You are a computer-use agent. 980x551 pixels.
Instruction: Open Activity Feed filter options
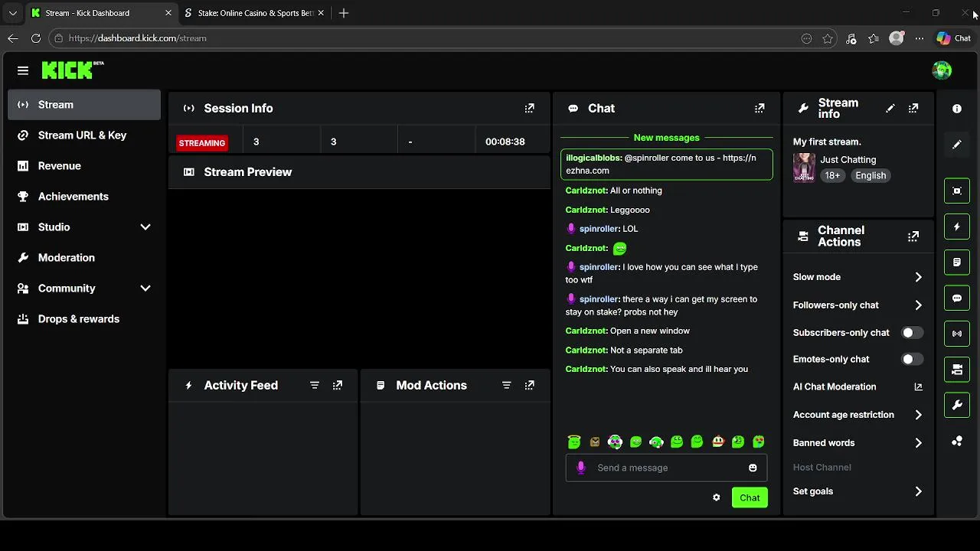[x=314, y=386]
